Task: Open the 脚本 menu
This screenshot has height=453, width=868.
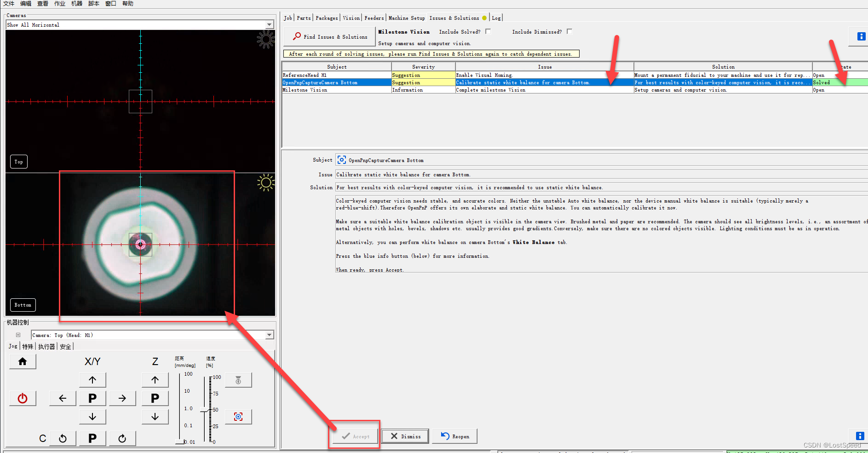Action: click(x=94, y=4)
